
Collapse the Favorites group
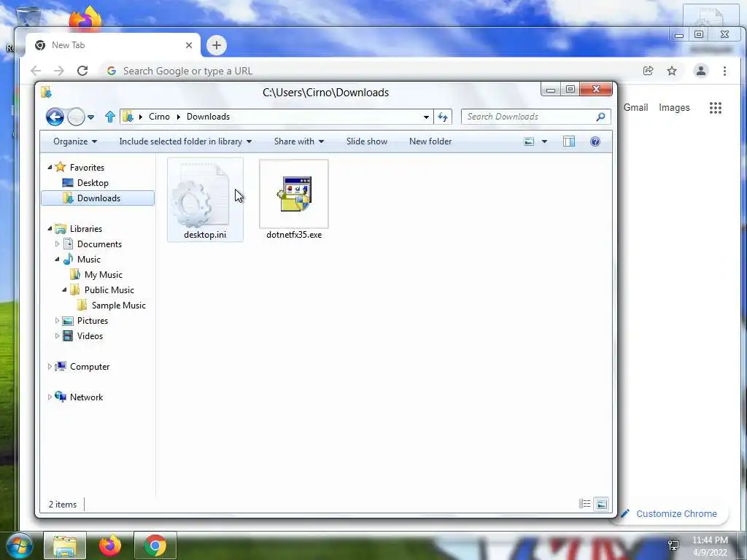(x=50, y=167)
